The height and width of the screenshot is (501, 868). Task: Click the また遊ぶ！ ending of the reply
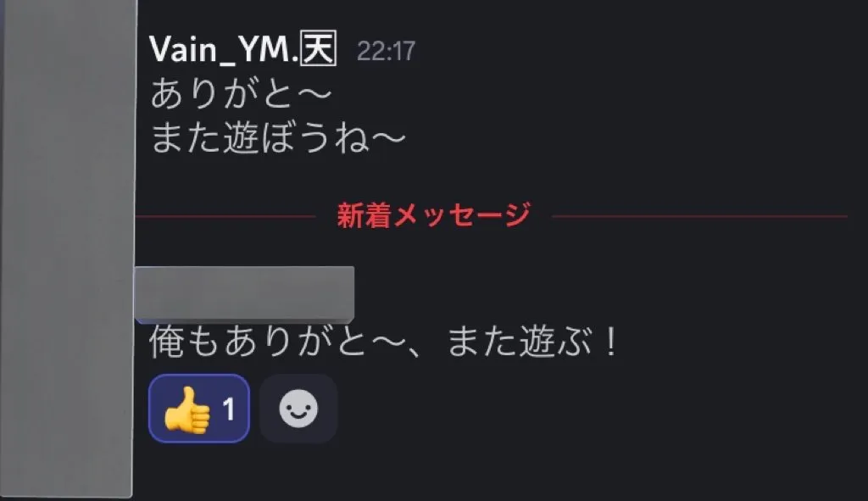531,341
